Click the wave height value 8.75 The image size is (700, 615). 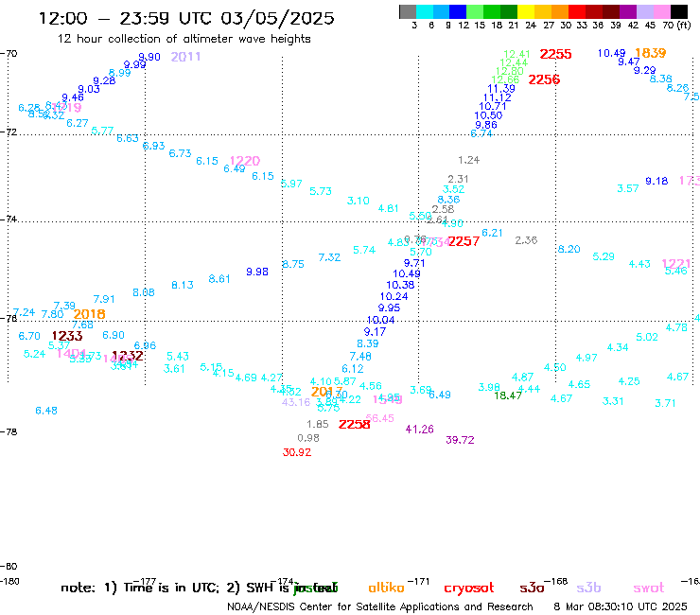pyautogui.click(x=293, y=264)
